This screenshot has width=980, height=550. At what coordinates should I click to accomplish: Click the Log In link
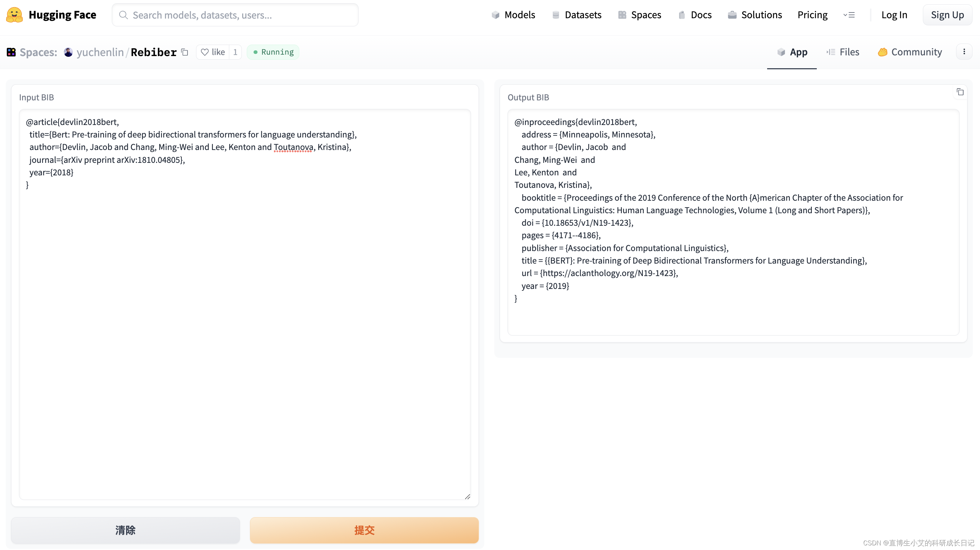894,15
